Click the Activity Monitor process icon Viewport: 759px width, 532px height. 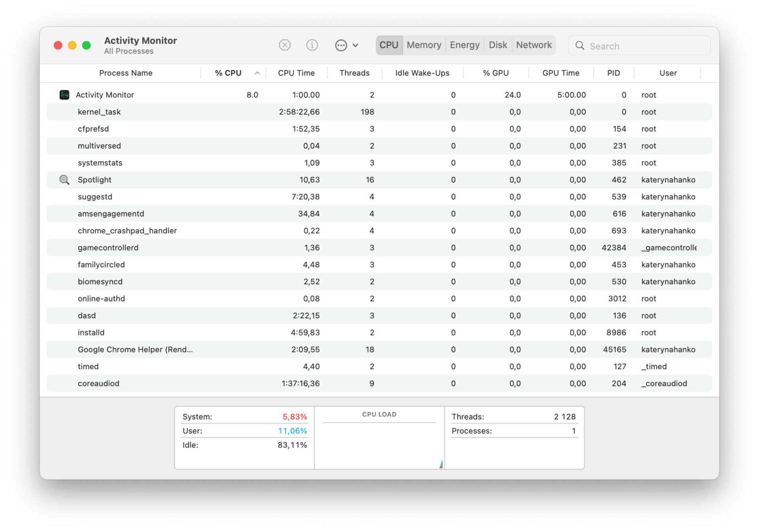pyautogui.click(x=64, y=94)
